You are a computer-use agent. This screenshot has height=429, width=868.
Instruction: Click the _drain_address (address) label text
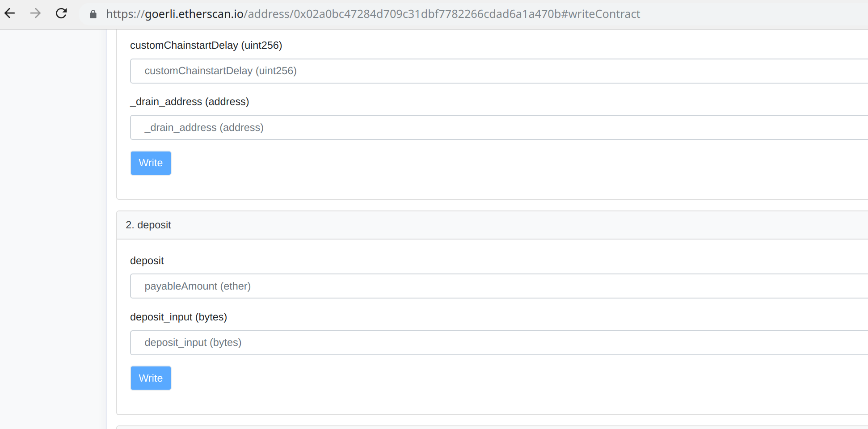coord(190,102)
